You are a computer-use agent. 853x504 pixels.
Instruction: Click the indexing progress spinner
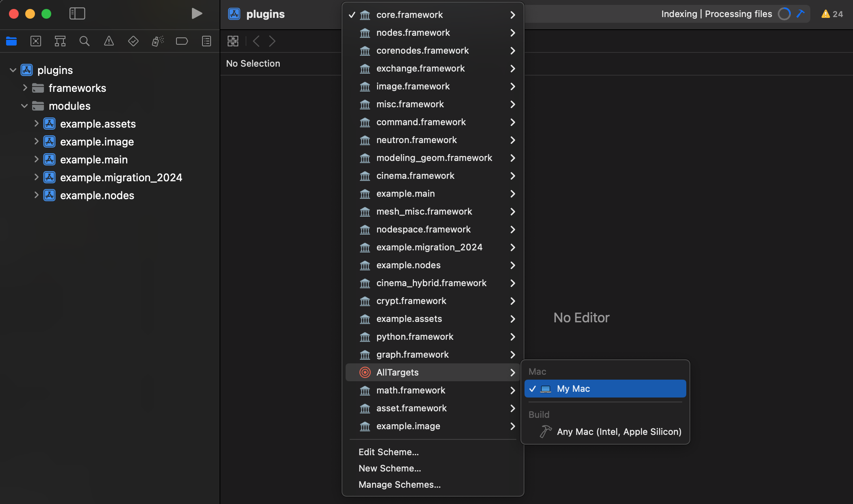click(x=784, y=14)
